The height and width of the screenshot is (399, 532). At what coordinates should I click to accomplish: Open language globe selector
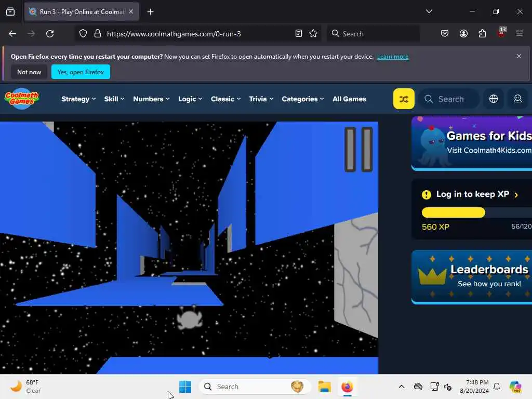(494, 99)
